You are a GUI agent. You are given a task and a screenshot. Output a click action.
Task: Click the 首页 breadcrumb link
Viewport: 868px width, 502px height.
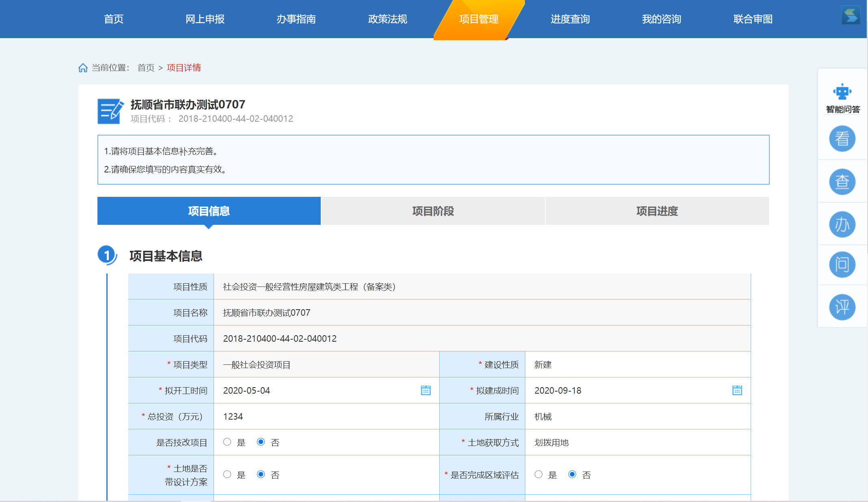pyautogui.click(x=146, y=68)
